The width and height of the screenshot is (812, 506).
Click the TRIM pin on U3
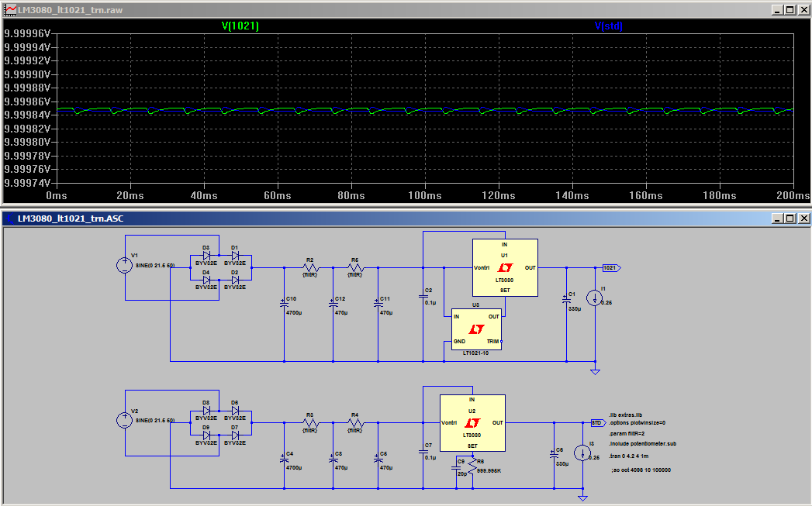(x=495, y=342)
